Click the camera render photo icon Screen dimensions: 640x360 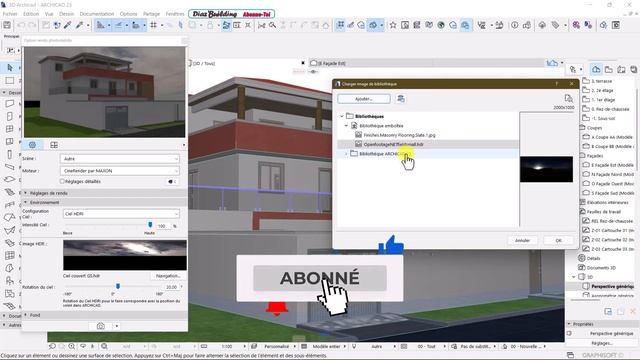[x=100, y=326]
